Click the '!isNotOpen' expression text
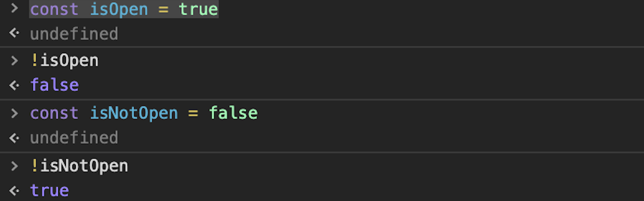 [79, 166]
